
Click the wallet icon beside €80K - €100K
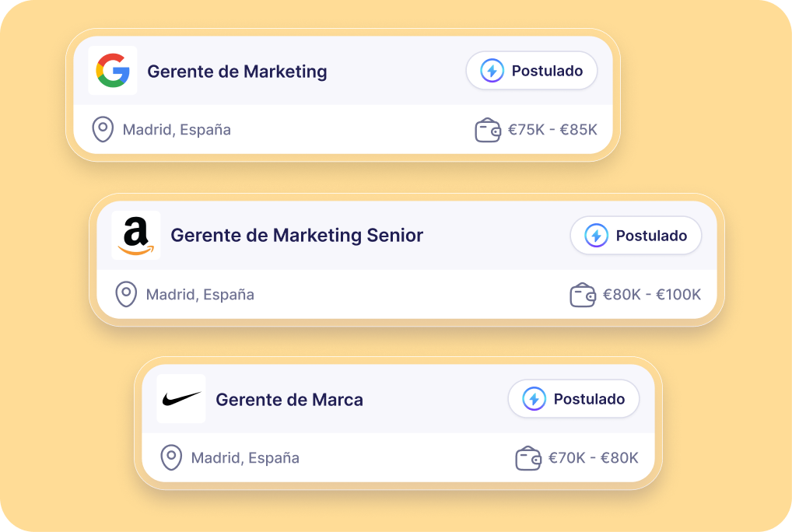(x=583, y=295)
